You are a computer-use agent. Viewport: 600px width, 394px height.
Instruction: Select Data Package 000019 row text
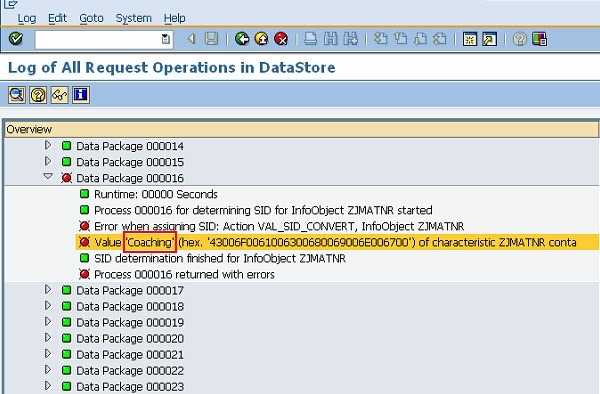point(130,323)
